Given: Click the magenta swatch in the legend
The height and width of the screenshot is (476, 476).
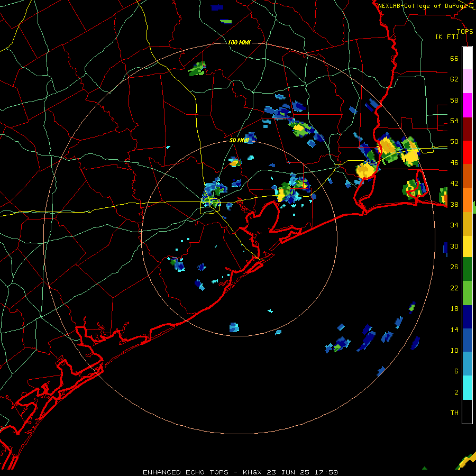Looking at the screenshot, I should [467, 105].
